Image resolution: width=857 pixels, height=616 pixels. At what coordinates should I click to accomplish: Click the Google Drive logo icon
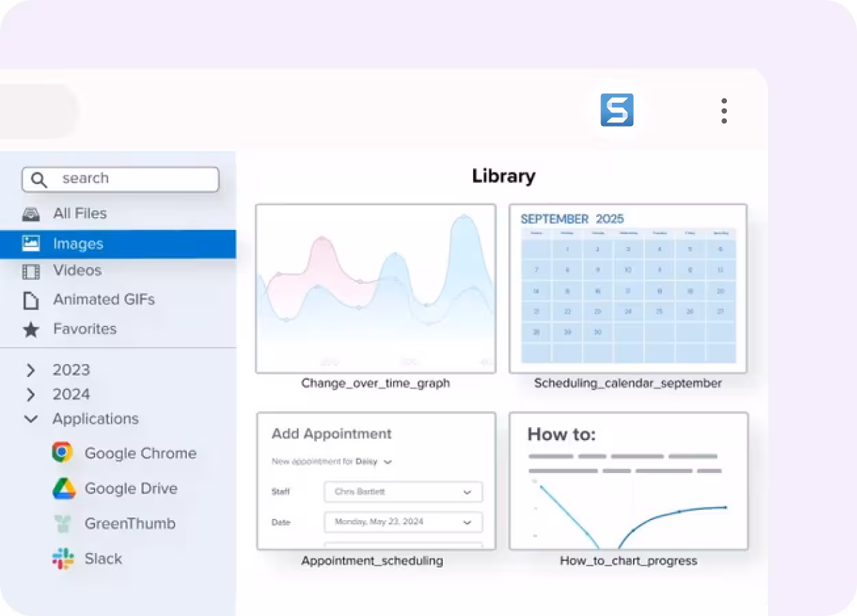(x=64, y=489)
